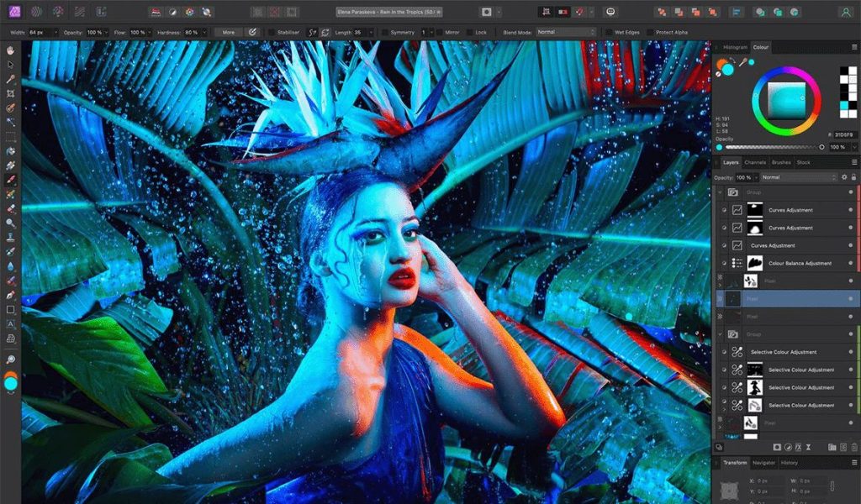Image resolution: width=861 pixels, height=504 pixels.
Task: Switch to the Photo persona icon
Action: click(x=14, y=12)
